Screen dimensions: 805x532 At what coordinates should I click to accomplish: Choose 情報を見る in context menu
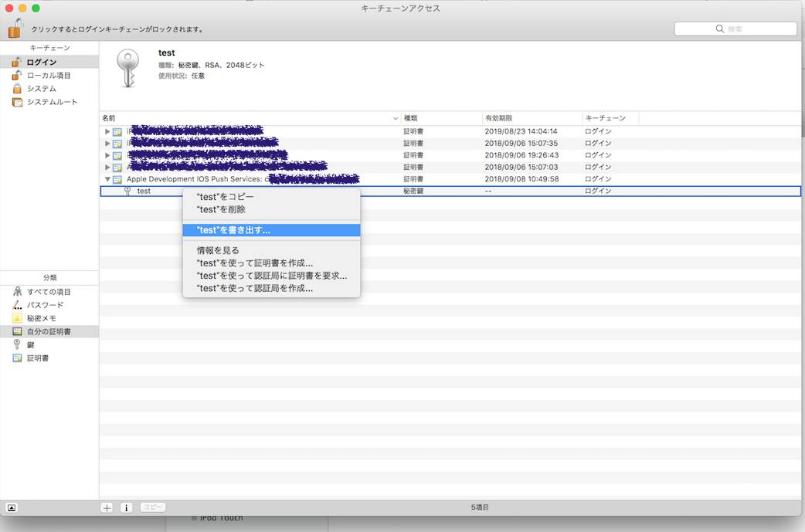(x=218, y=250)
